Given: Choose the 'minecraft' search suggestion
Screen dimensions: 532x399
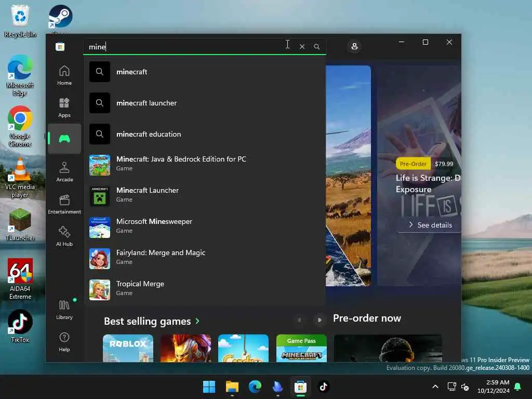Looking at the screenshot, I should pos(205,72).
